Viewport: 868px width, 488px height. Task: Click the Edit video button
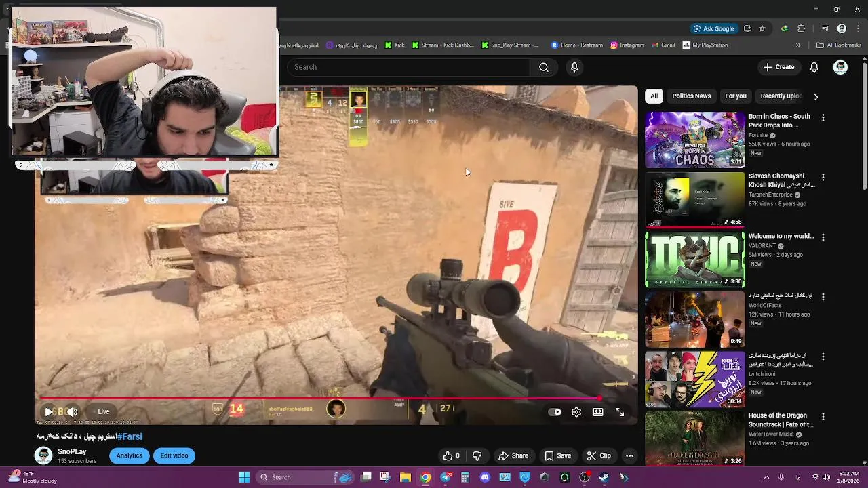174,455
